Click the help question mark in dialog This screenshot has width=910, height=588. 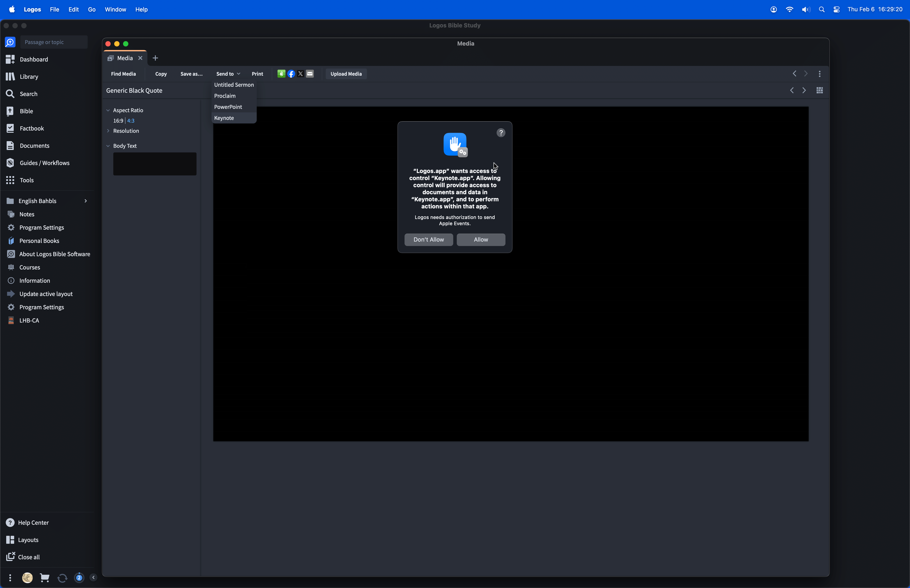501,133
